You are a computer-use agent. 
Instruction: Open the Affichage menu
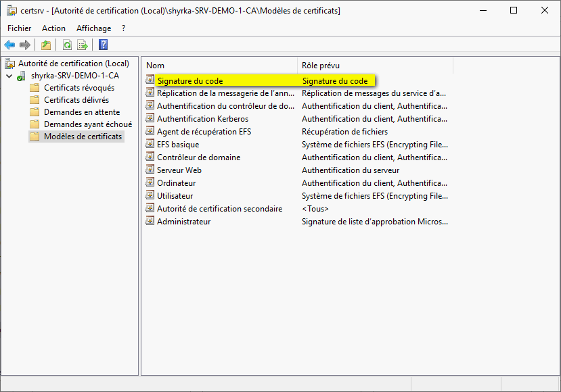pos(93,28)
